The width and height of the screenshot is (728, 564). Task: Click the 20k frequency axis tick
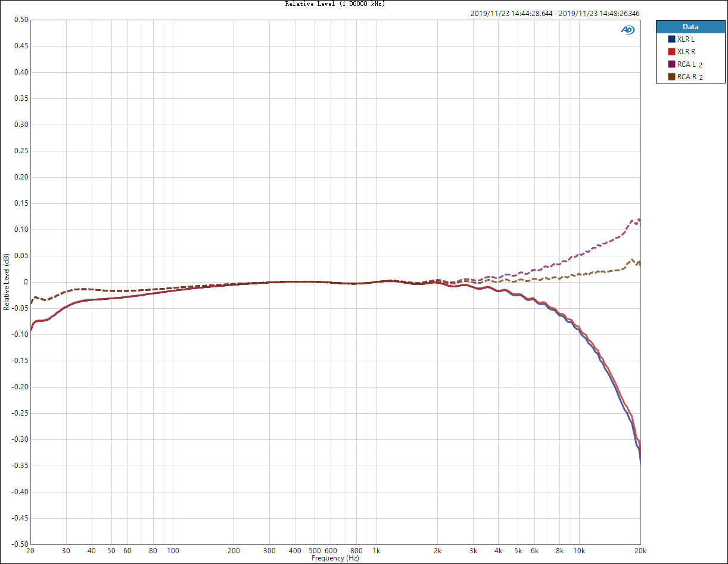coord(640,550)
